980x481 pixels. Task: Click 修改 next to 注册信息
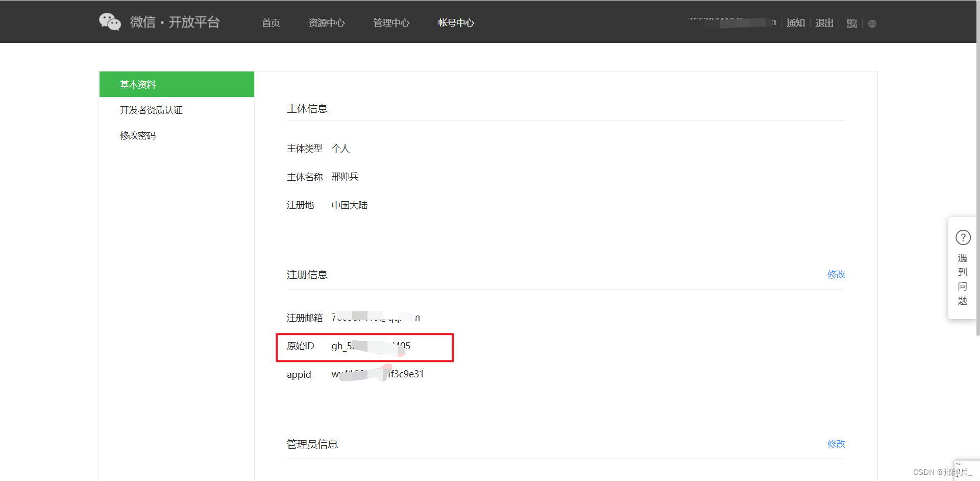[x=836, y=274]
